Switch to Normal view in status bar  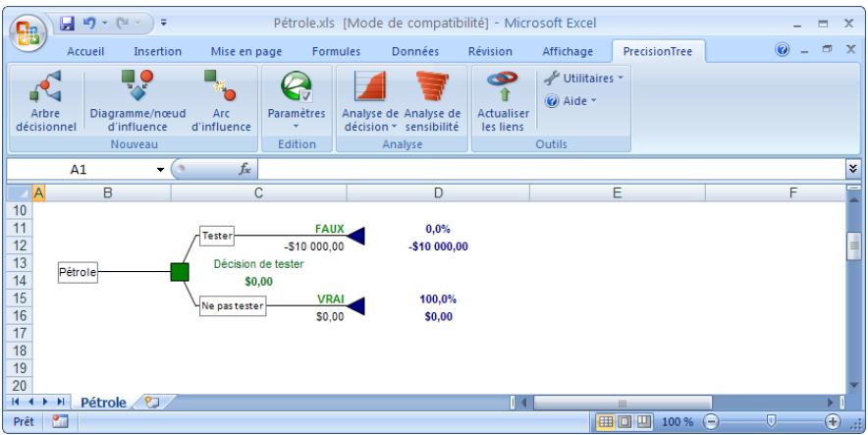608,421
